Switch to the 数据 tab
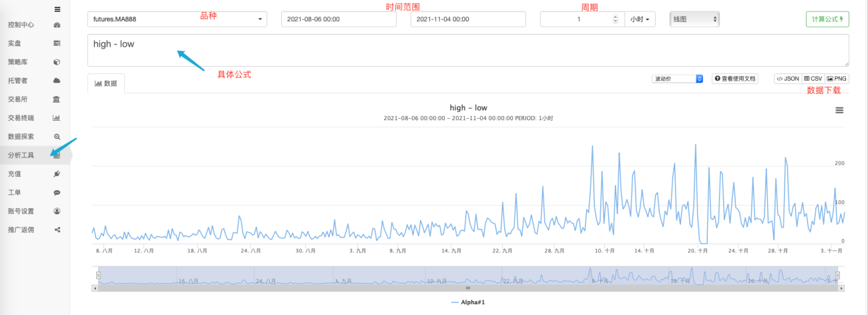Viewport: 868px width, 315px height. [105, 83]
